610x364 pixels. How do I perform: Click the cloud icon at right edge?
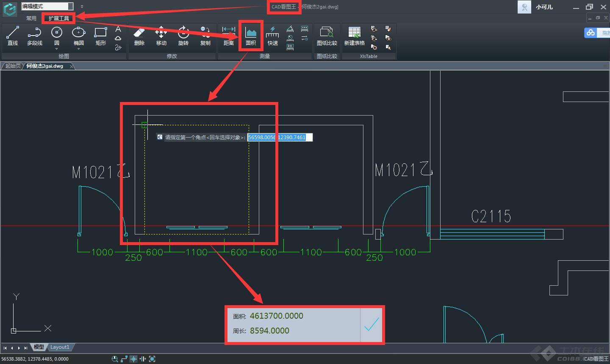[591, 33]
